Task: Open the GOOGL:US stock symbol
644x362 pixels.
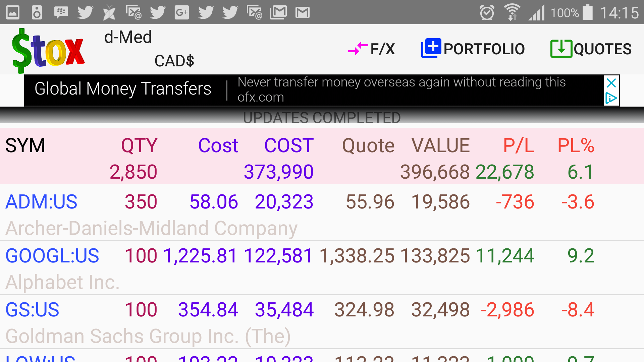Action: [x=52, y=256]
